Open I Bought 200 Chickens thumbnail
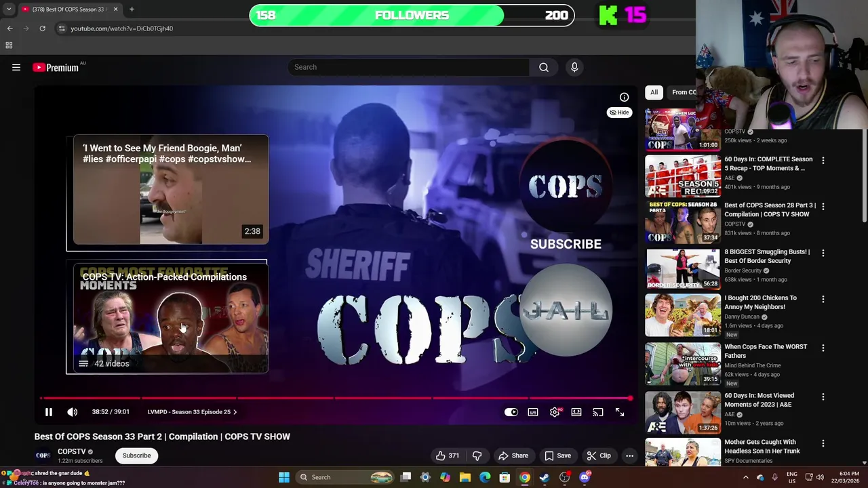Viewport: 868px width, 488px height. pyautogui.click(x=683, y=314)
